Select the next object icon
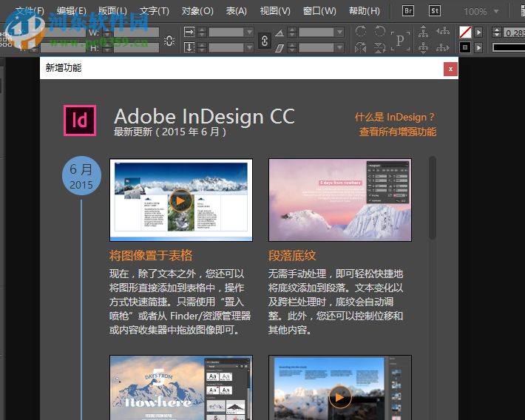This screenshot has height=420, width=525. click(443, 47)
